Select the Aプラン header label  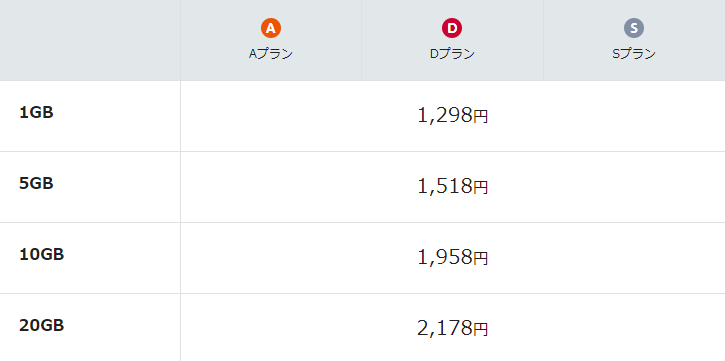271,54
